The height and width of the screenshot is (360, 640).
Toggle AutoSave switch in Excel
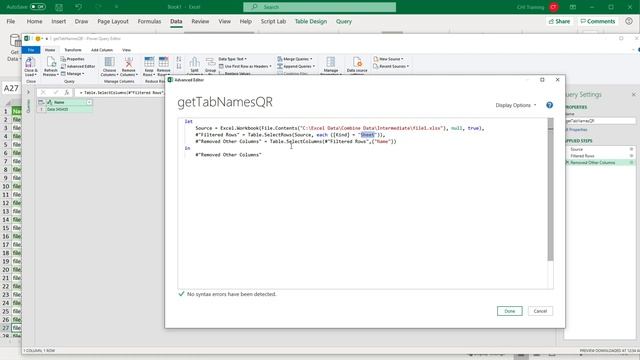(38, 7)
